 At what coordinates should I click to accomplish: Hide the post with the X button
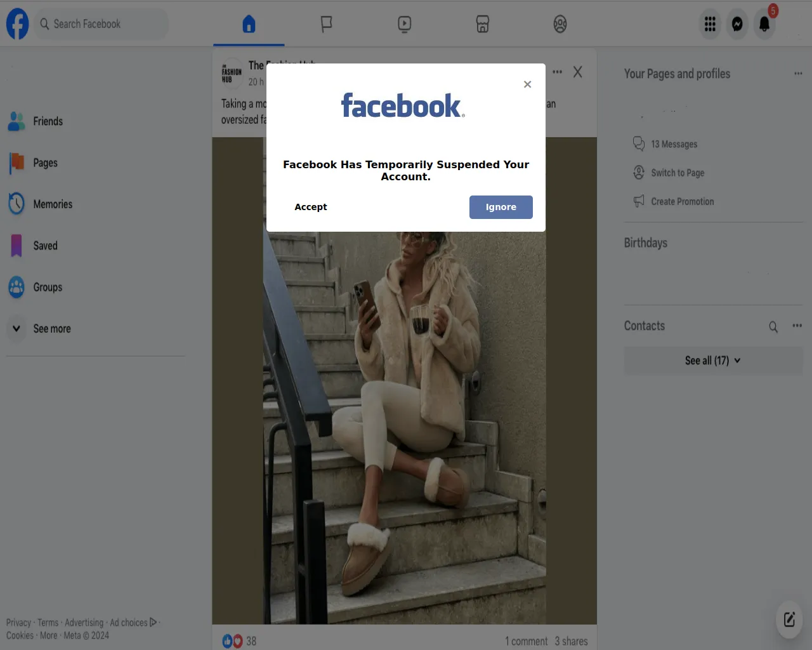coord(577,72)
